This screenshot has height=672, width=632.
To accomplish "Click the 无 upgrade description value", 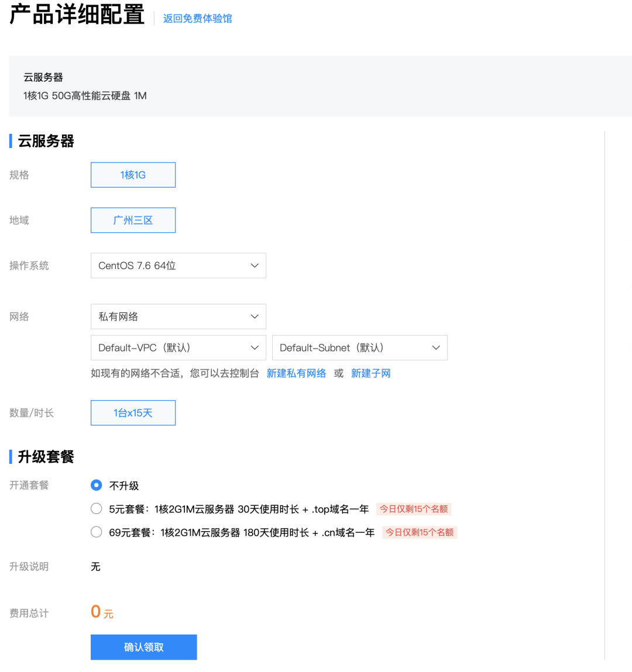I will coord(95,567).
